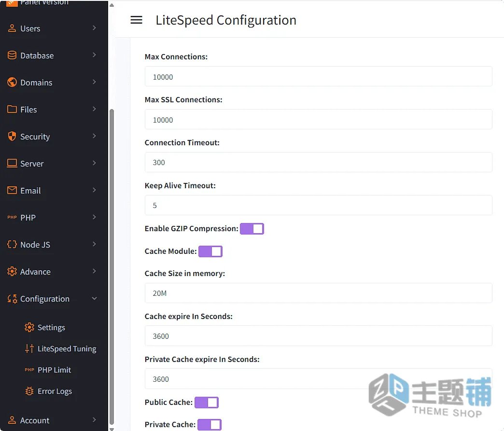
Task: Toggle the Cache Module switch
Action: [x=210, y=251]
